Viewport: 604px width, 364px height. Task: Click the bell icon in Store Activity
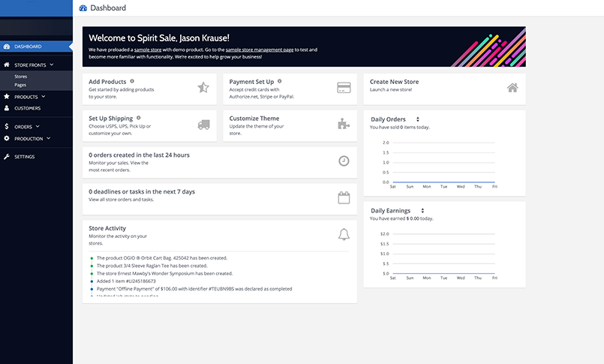coord(344,235)
